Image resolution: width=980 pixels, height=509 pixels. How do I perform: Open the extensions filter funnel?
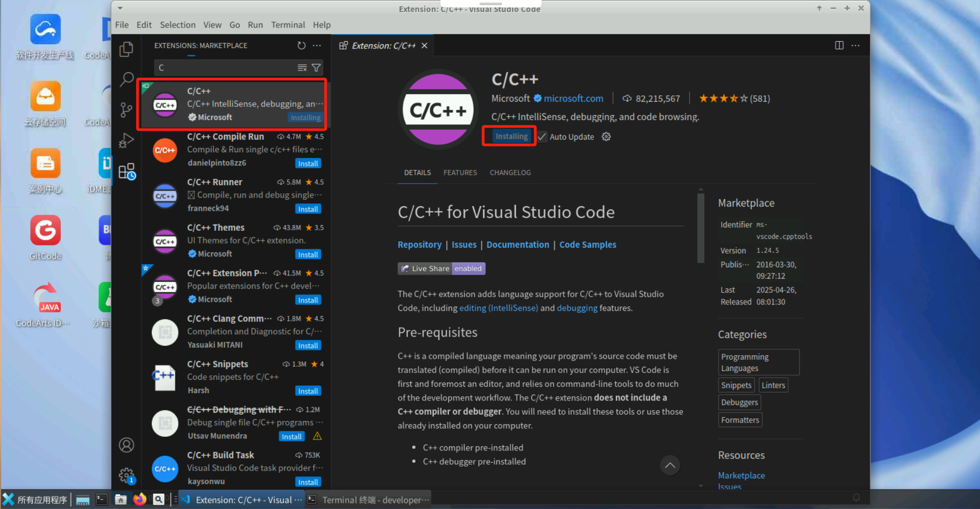tap(316, 67)
